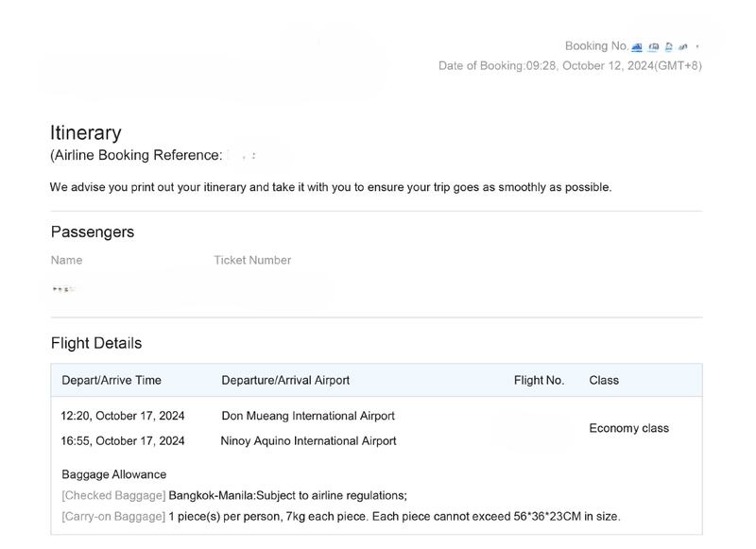Click 'Don Mueang International Airport'
756x549 pixels.
click(308, 416)
